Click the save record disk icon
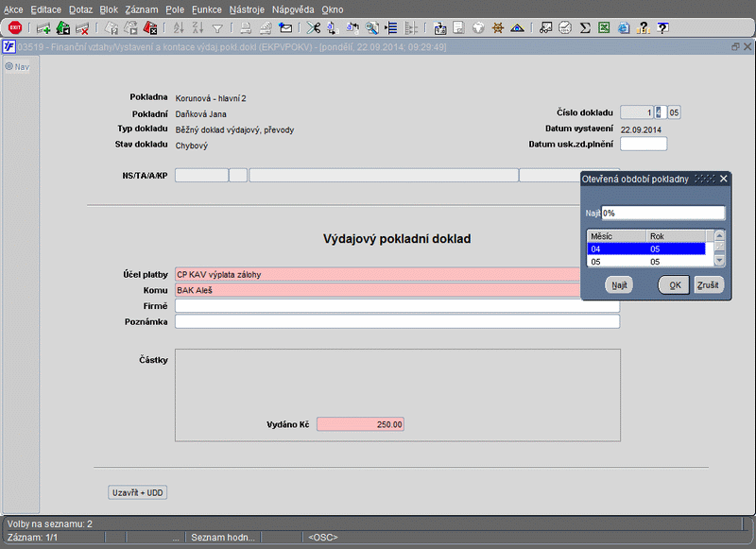This screenshot has width=756, height=549. 63,28
